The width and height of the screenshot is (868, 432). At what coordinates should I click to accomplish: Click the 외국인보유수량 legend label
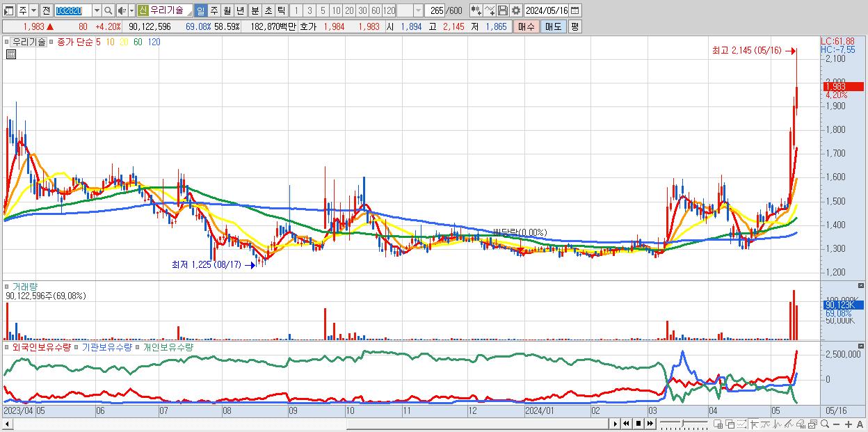[41, 346]
